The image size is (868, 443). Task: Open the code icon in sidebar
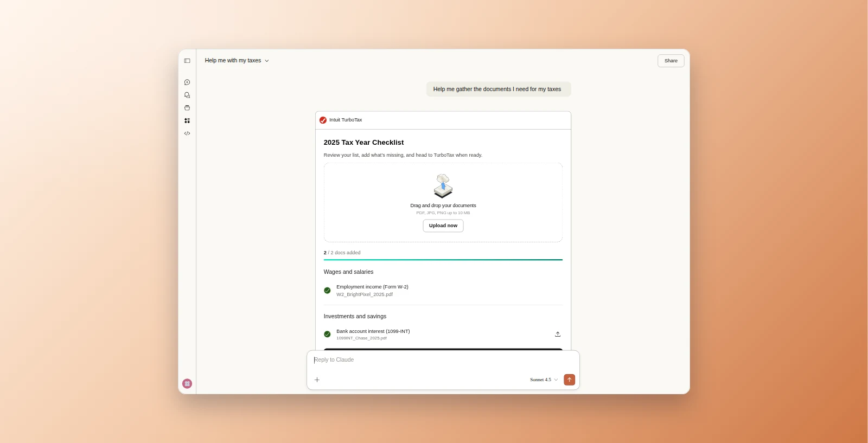click(x=187, y=133)
